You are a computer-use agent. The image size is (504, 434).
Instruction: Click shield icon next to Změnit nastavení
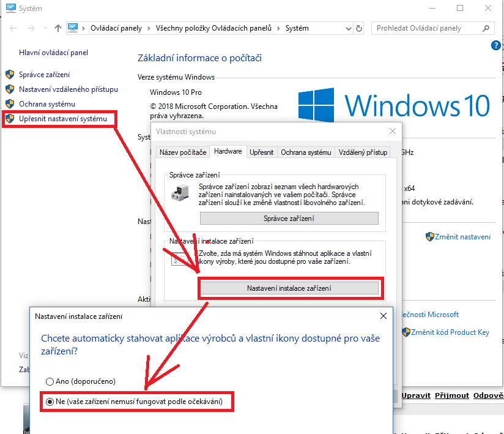[x=430, y=237]
